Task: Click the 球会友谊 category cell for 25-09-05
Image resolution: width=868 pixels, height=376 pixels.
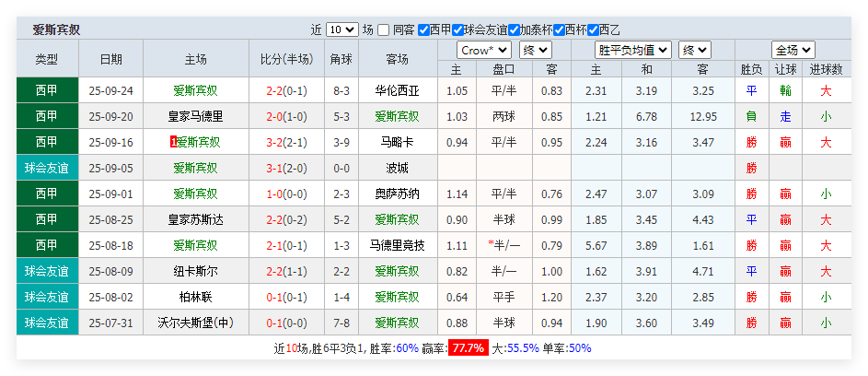Action: click(x=46, y=168)
